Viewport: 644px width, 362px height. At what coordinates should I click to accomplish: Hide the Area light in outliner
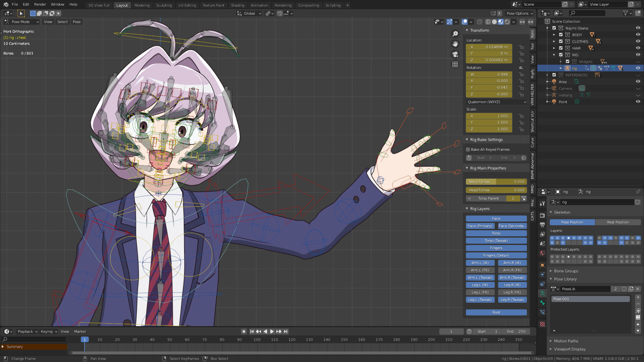click(638, 81)
